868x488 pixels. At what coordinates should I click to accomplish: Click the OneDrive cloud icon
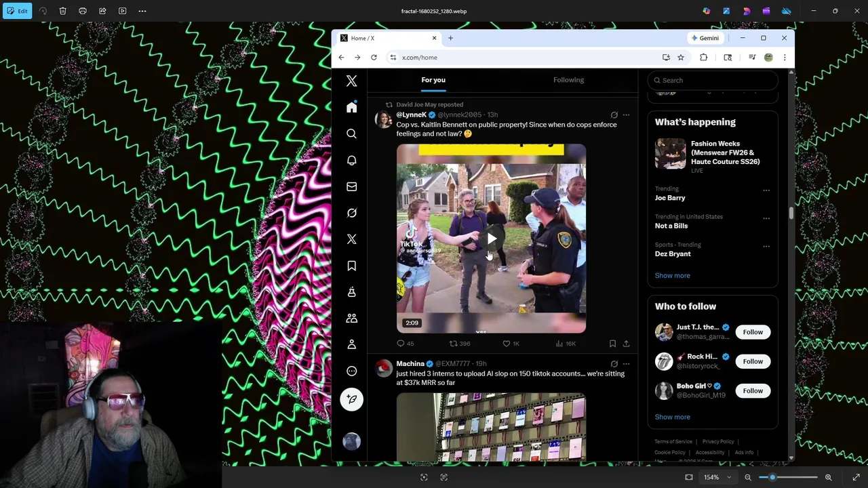786,11
